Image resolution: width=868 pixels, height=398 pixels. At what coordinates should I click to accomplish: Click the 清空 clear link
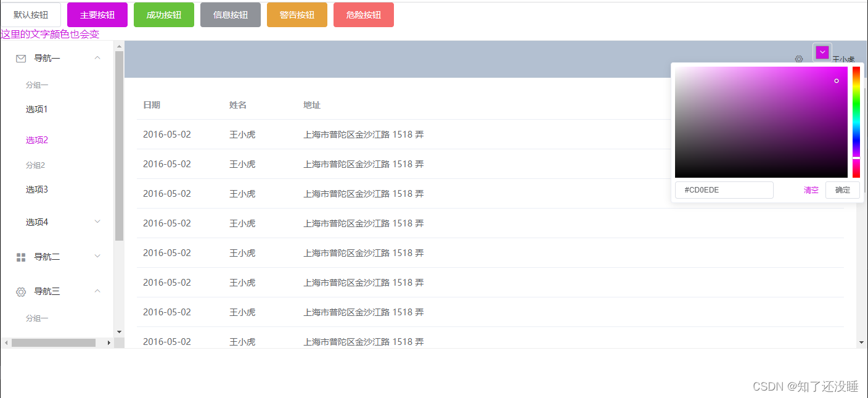[811, 190]
